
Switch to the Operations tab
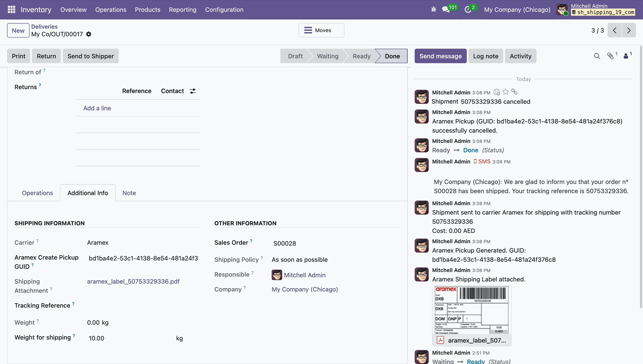click(37, 193)
